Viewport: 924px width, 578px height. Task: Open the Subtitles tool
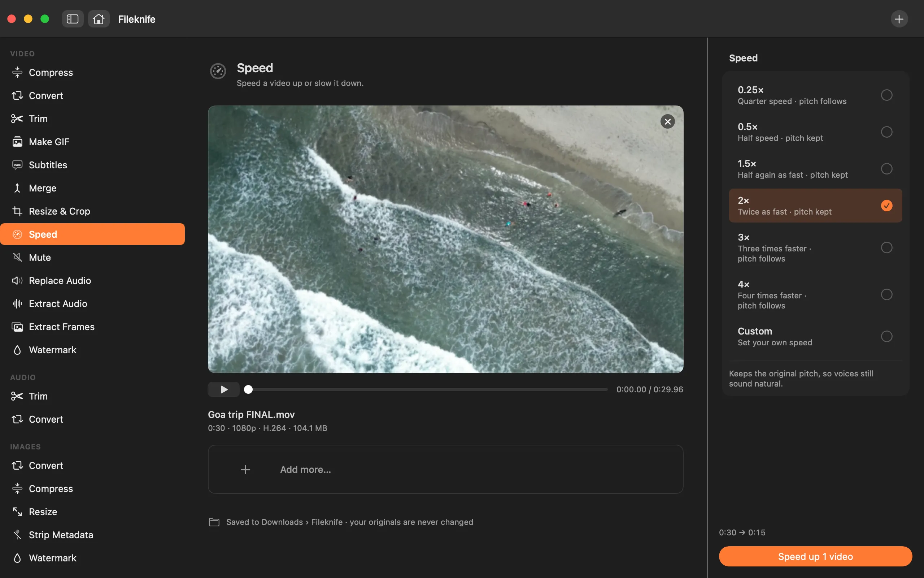click(92, 165)
